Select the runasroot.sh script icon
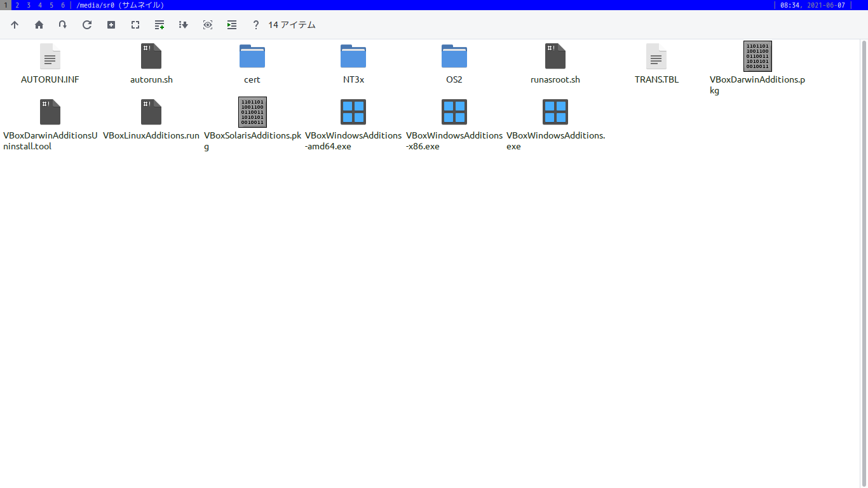868x488 pixels. tap(555, 57)
